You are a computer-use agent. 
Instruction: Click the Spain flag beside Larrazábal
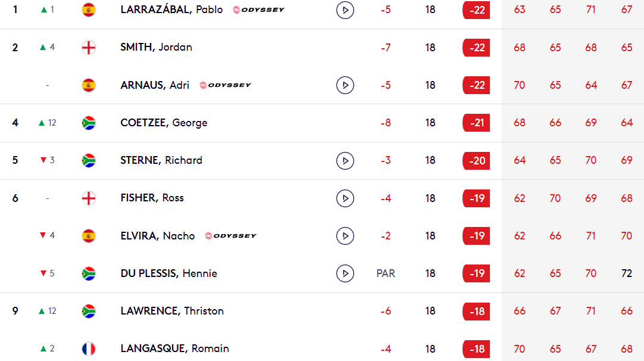(x=89, y=10)
